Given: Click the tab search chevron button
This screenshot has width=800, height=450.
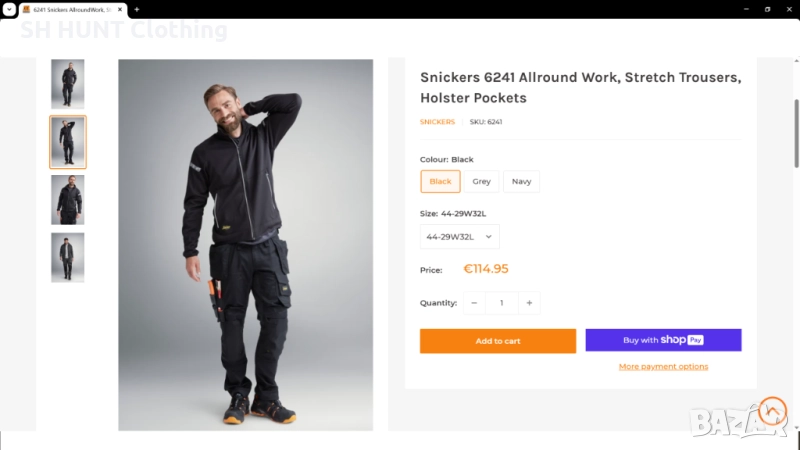Looking at the screenshot, I should [8, 9].
